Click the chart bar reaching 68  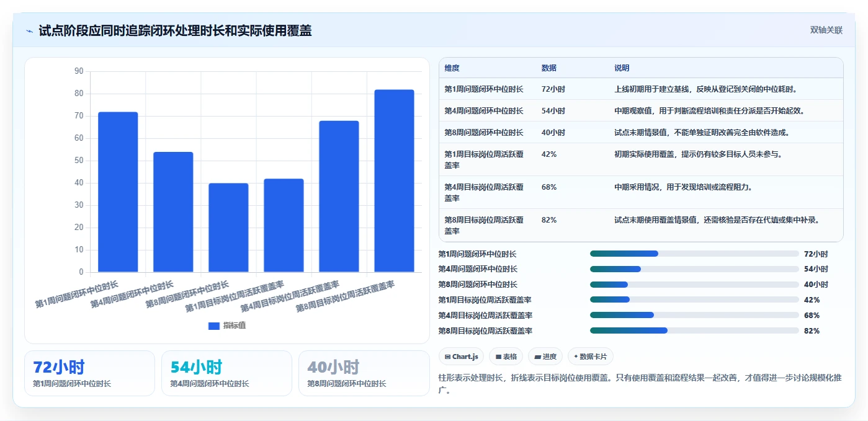tap(339, 197)
